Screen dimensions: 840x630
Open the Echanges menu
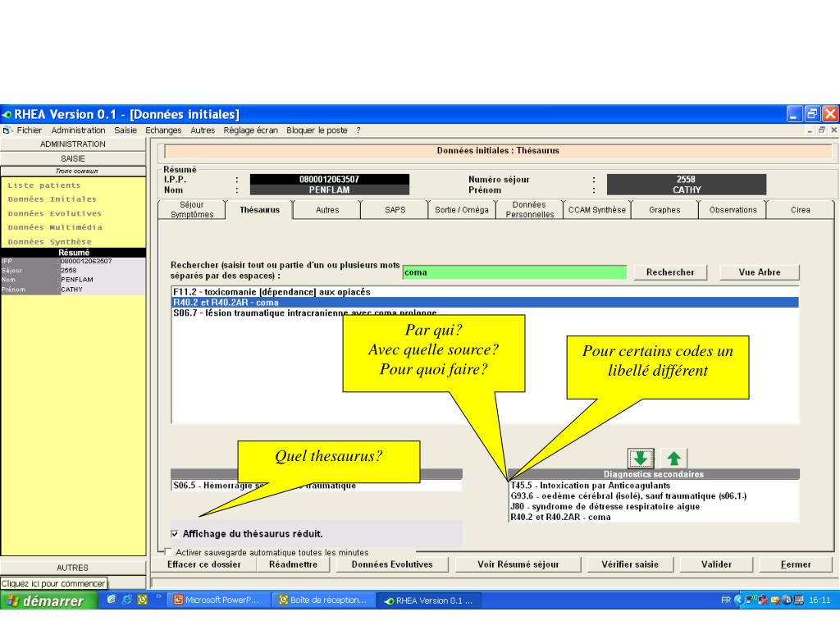(163, 130)
